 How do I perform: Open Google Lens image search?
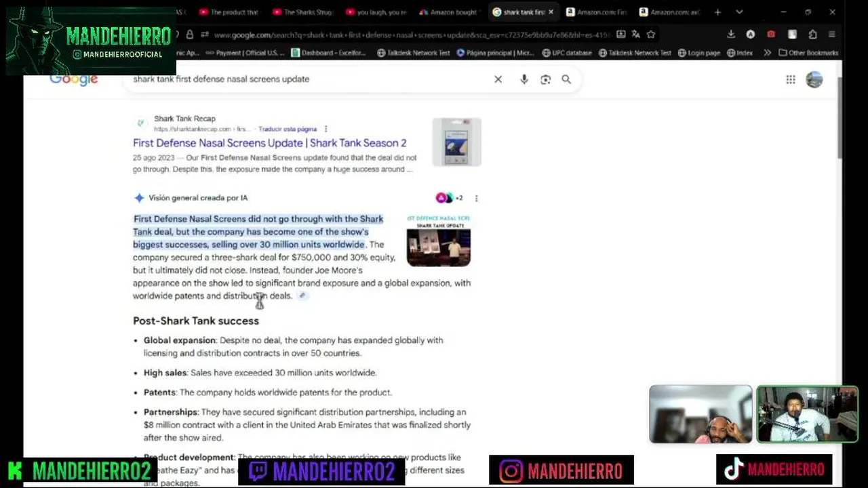pyautogui.click(x=545, y=79)
